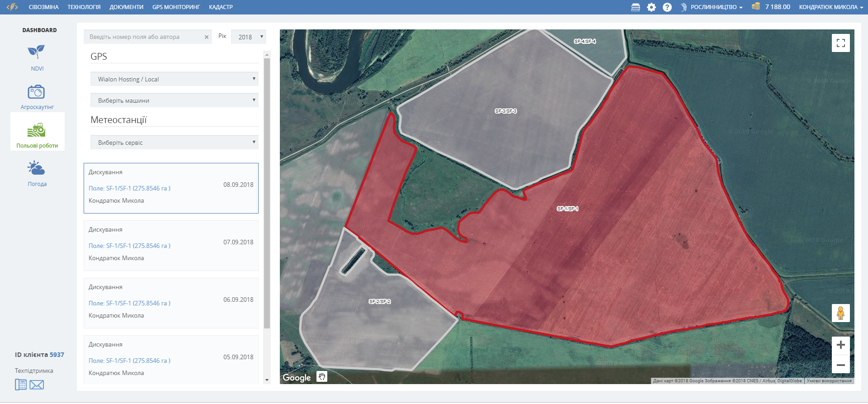Open the GPS Моніторинг menu
Image resolution: width=868 pixels, height=404 pixels.
(176, 7)
